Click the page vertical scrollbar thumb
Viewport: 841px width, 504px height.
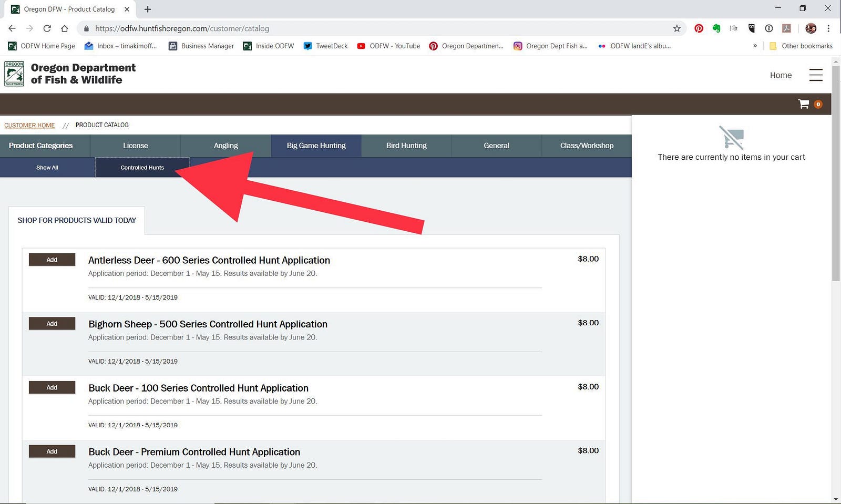(836, 173)
